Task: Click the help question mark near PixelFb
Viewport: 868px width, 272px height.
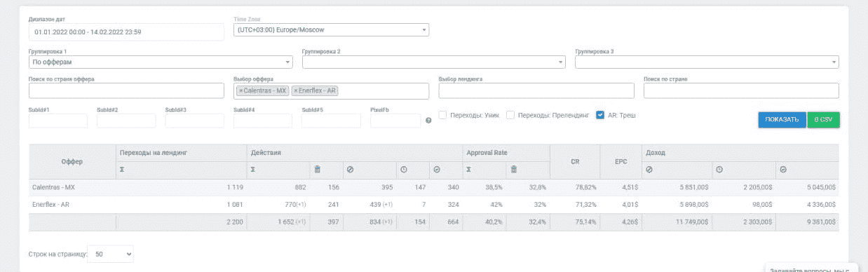Action: (428, 121)
